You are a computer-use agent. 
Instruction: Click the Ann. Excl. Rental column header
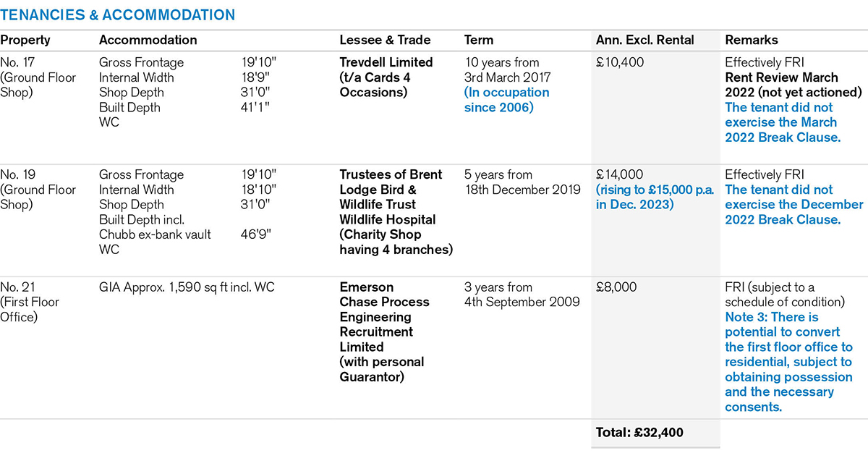pos(645,41)
